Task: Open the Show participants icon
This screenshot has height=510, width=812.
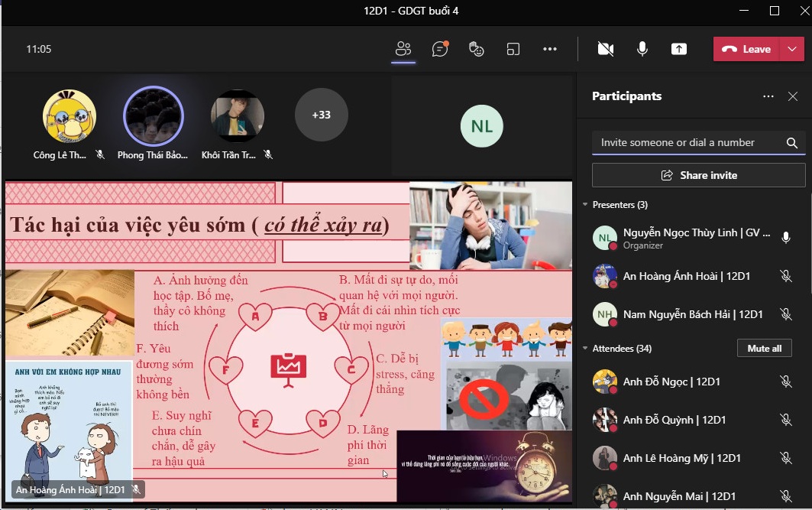Action: [x=403, y=49]
